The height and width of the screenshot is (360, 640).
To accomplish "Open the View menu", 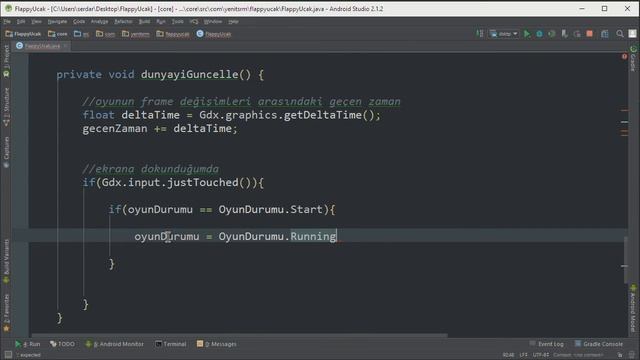I will click(36, 21).
